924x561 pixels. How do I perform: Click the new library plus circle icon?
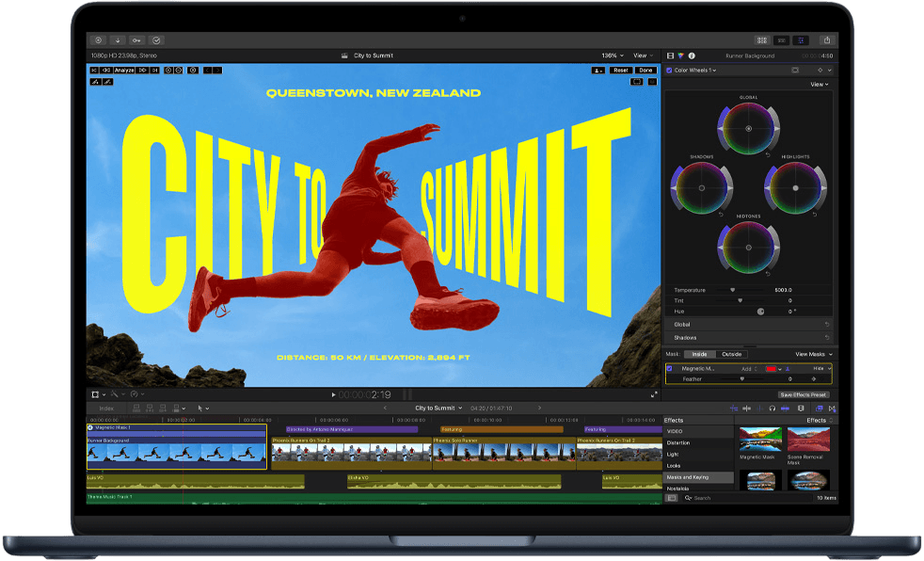(x=98, y=40)
